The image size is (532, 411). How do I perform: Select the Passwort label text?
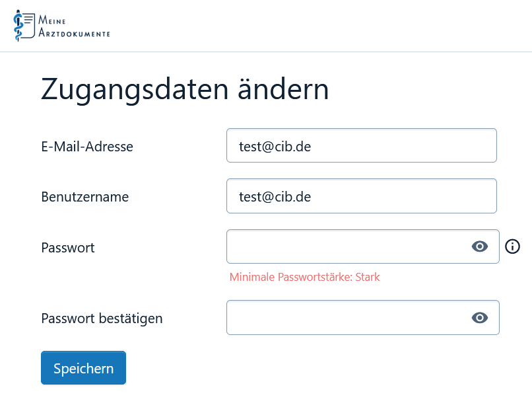(67, 248)
